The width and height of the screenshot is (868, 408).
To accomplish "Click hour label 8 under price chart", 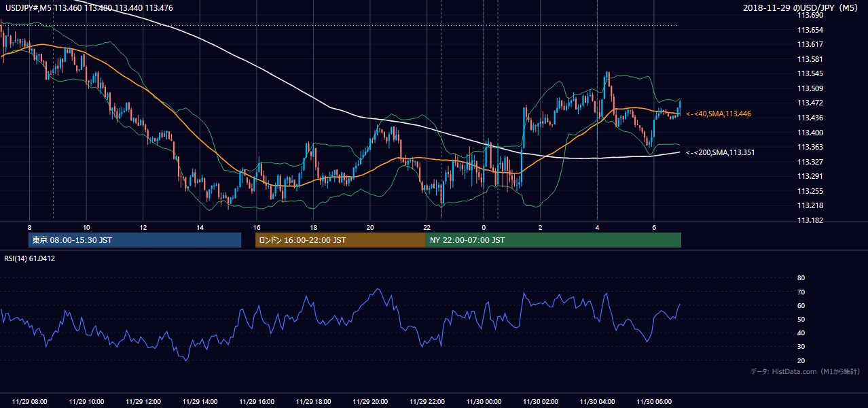I will (x=30, y=226).
